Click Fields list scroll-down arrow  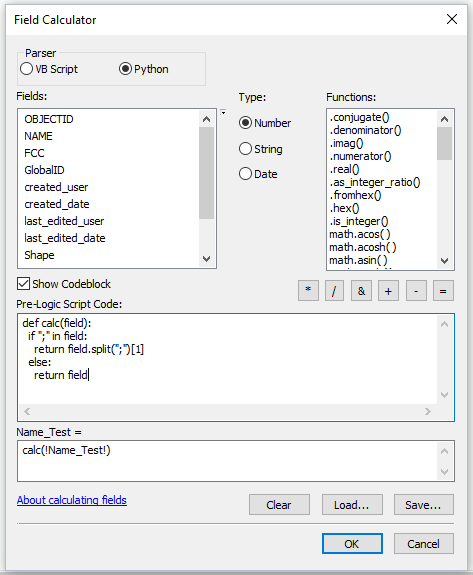pyautogui.click(x=206, y=259)
